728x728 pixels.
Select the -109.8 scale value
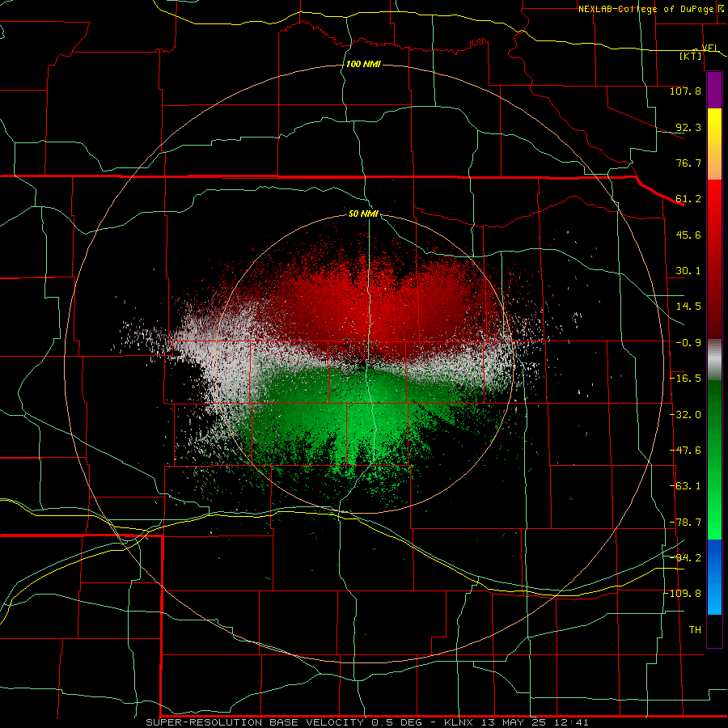pos(683,594)
